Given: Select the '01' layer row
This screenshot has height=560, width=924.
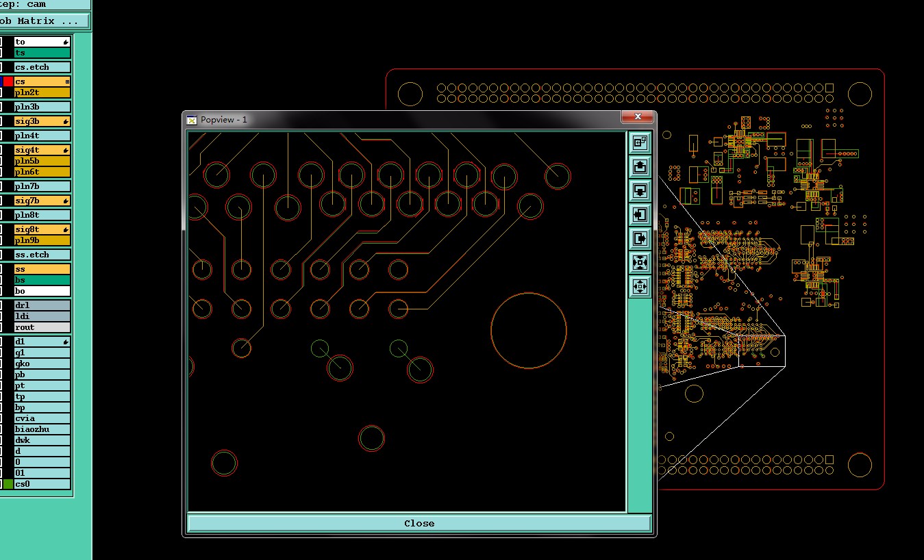Looking at the screenshot, I should coord(42,473).
